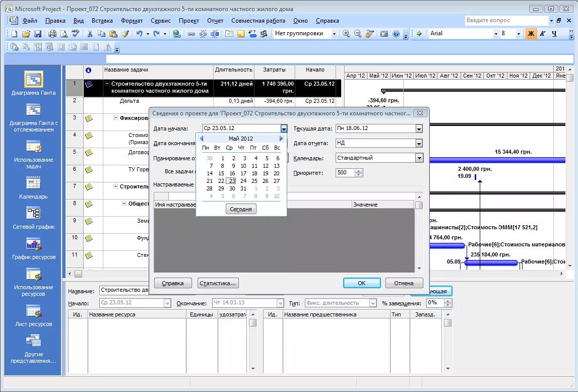Open the Правка menu
This screenshot has width=578, height=392.
(x=55, y=21)
